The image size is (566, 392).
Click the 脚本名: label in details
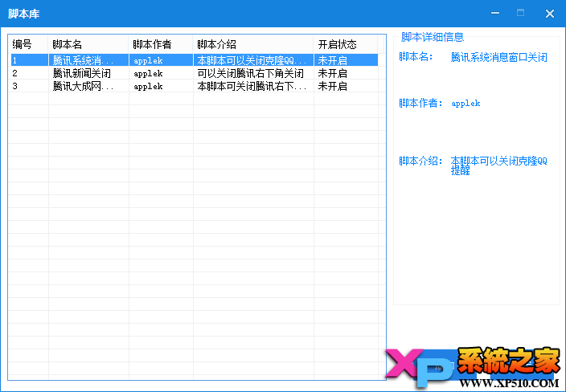coord(416,56)
